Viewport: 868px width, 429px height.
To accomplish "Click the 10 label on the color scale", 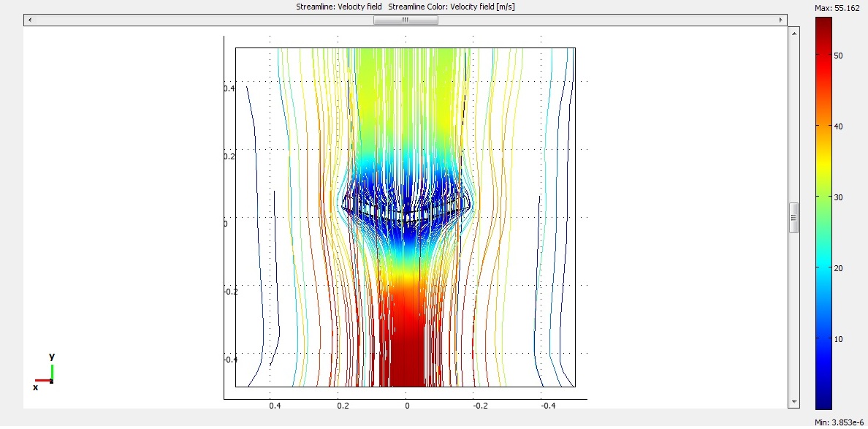I will point(839,339).
